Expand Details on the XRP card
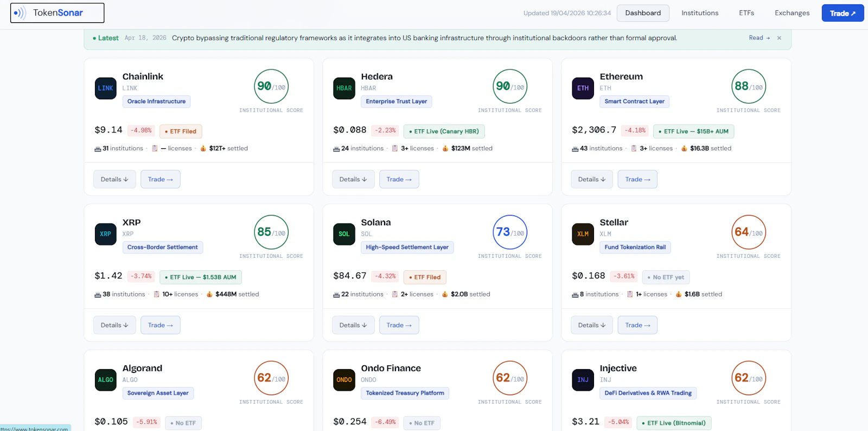This screenshot has width=868, height=431. [x=114, y=325]
